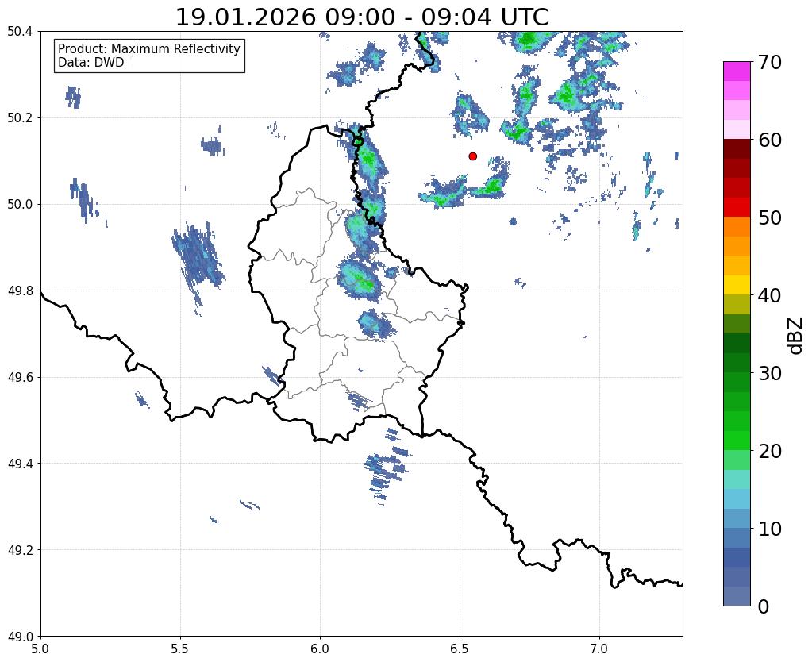Click the colorbar tick label 40
Viewport: 812px width, 662px height.
tap(769, 295)
